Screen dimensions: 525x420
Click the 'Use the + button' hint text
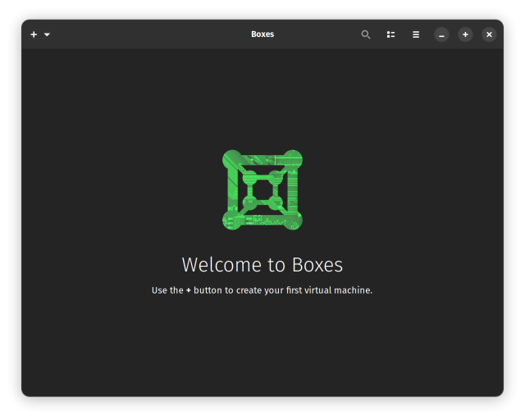pyautogui.click(x=262, y=290)
